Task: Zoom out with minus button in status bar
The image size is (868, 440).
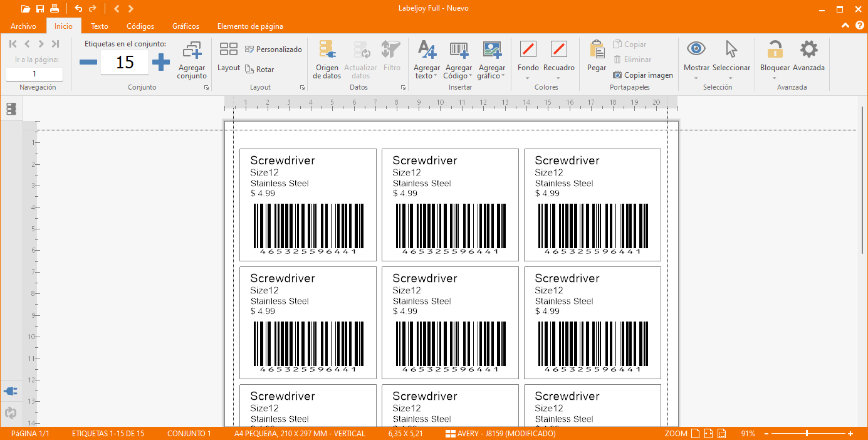Action: [766, 434]
